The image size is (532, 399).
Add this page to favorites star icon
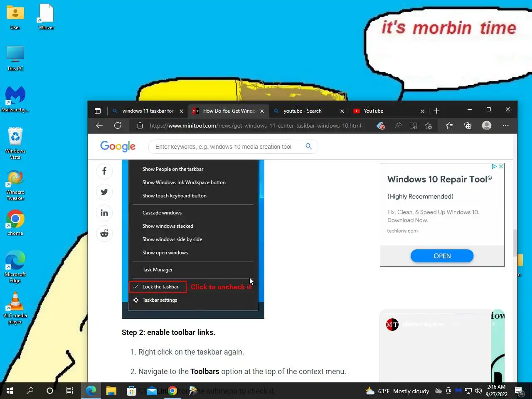point(429,126)
